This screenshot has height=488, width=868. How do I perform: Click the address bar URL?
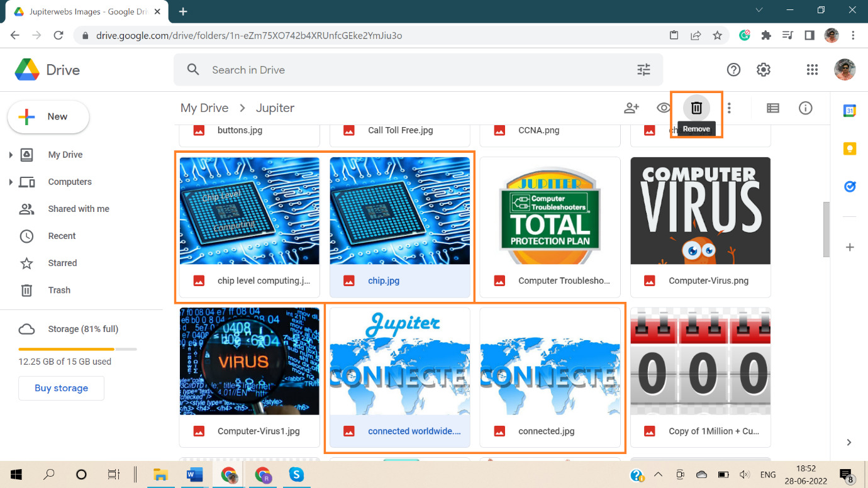249,35
